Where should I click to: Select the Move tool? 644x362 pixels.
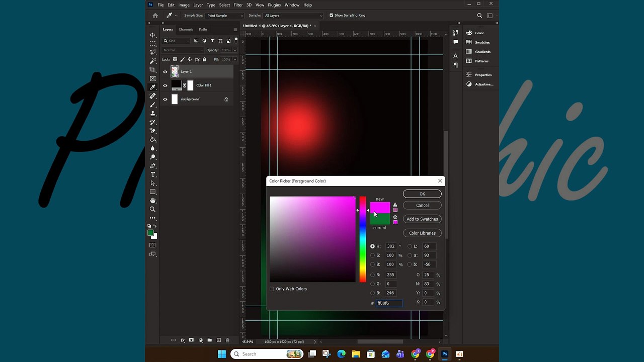152,35
